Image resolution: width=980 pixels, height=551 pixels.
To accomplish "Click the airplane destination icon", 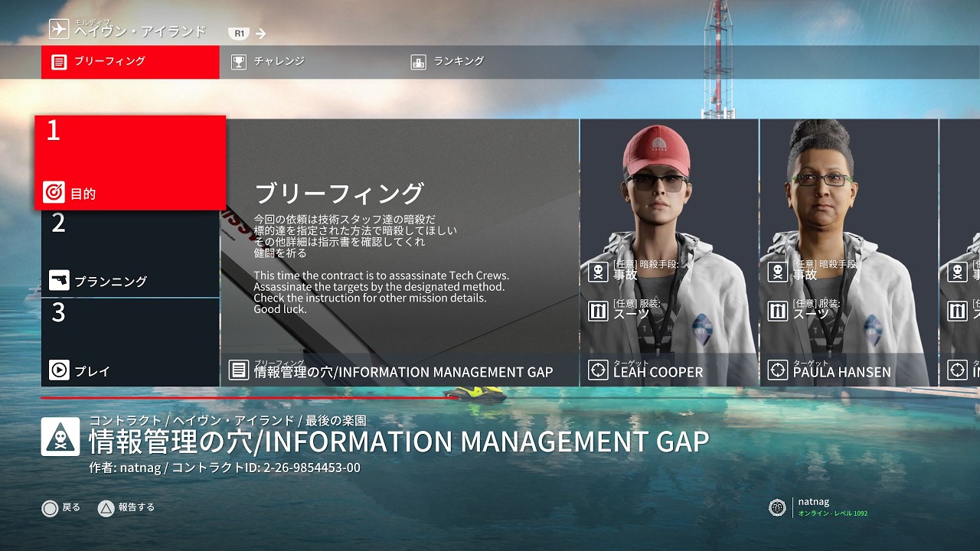I will pyautogui.click(x=58, y=28).
